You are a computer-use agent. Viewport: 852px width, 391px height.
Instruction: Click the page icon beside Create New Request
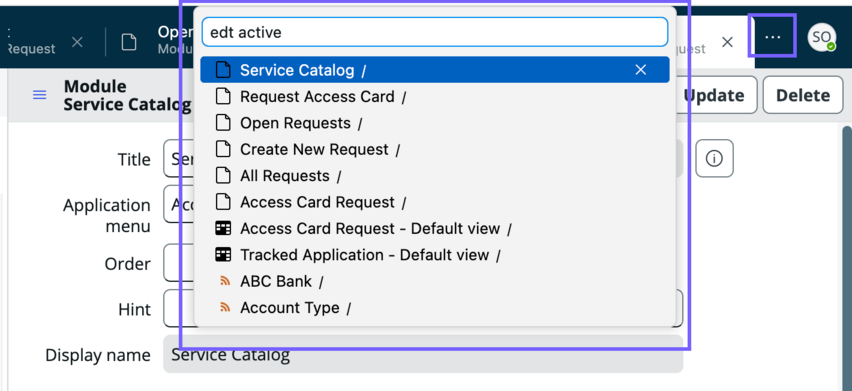coord(223,149)
